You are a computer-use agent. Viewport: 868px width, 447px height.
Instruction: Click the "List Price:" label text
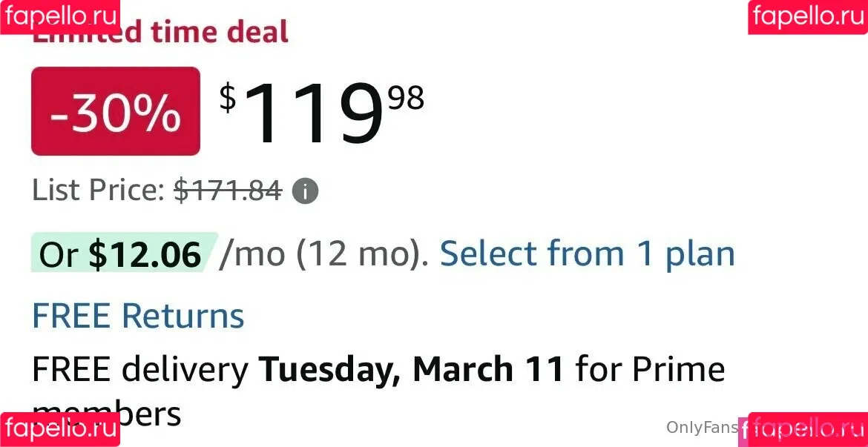coord(97,191)
